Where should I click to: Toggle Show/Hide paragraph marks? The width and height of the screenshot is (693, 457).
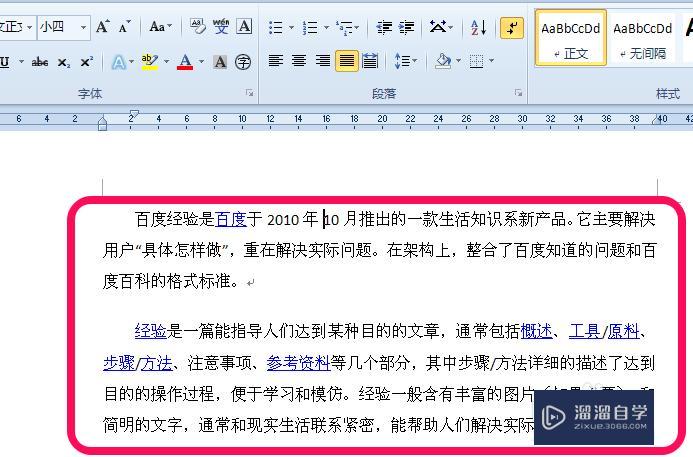(512, 28)
